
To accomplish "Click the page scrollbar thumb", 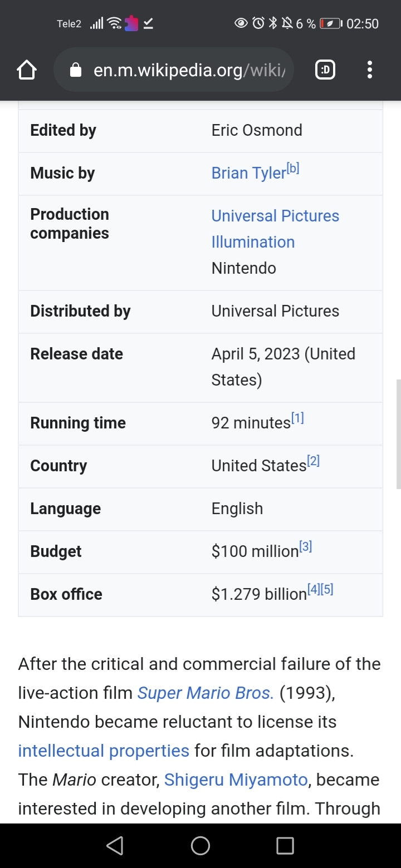I will click(x=398, y=434).
